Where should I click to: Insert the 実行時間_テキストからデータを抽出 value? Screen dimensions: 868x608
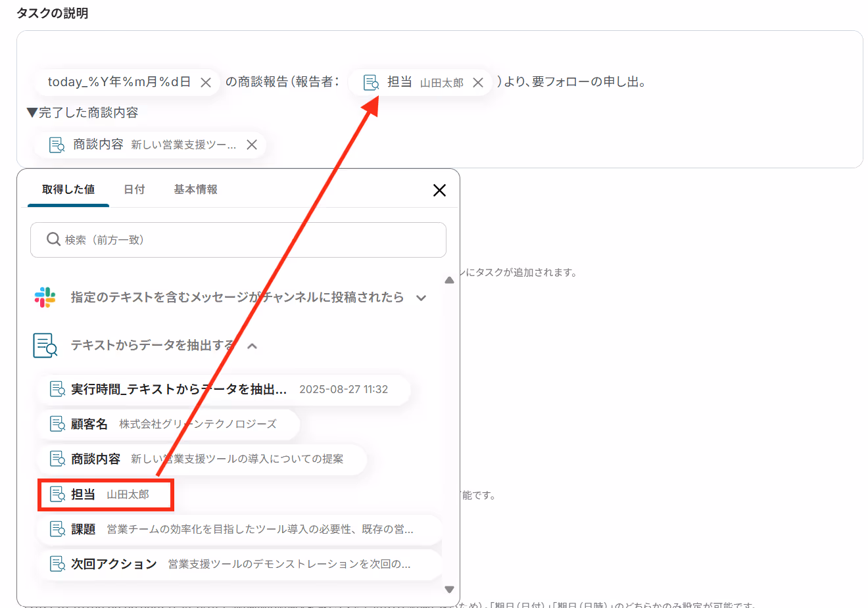pos(224,389)
